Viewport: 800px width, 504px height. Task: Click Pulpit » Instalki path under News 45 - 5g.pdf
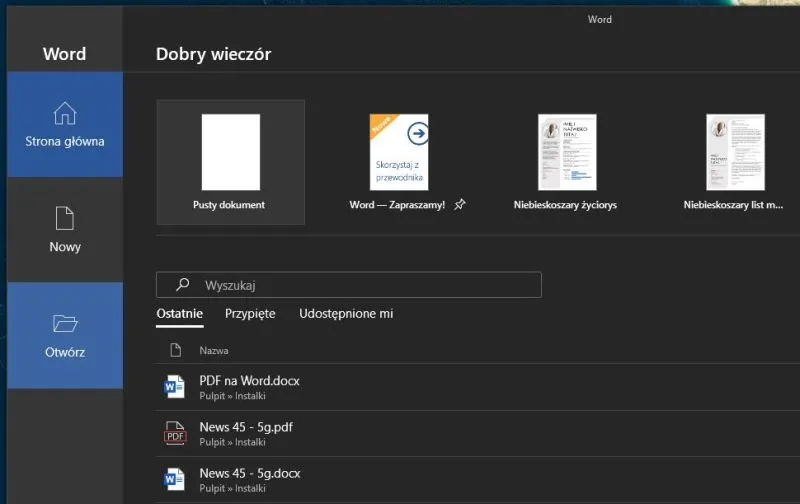point(232,442)
